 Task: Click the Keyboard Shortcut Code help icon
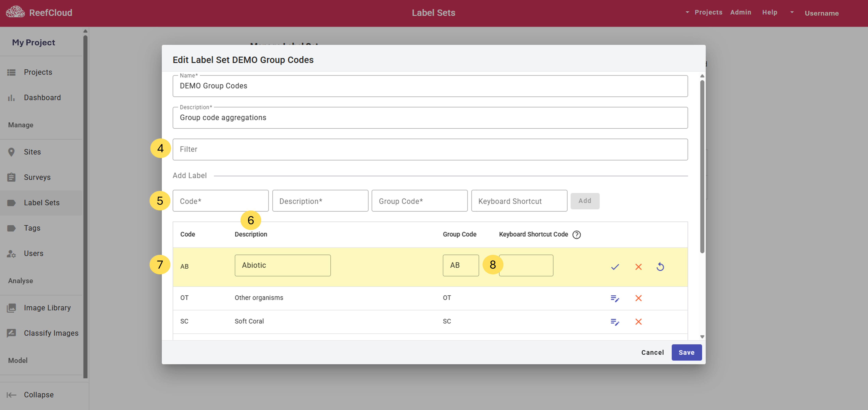(x=577, y=234)
